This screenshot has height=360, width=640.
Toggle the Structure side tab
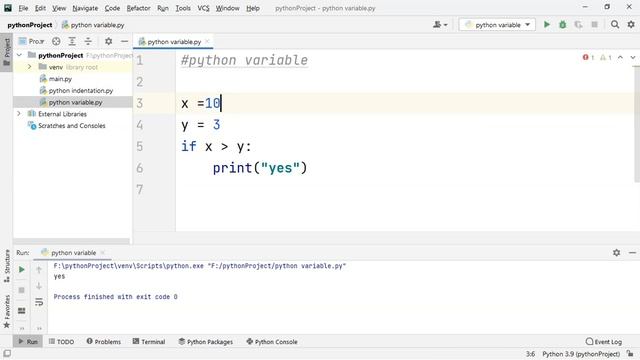tap(7, 266)
